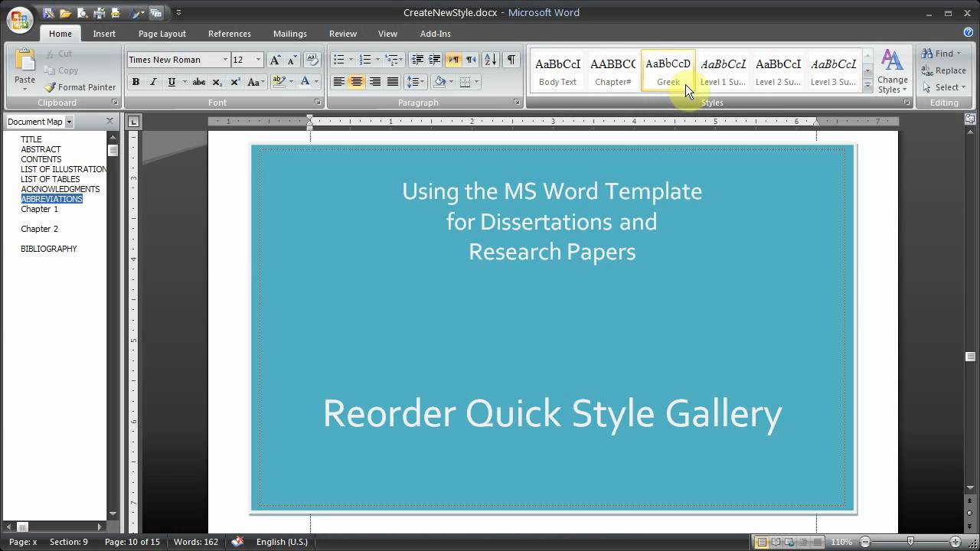
Task: Click the Open folder icon in Quick Access toolbar
Action: pos(66,13)
